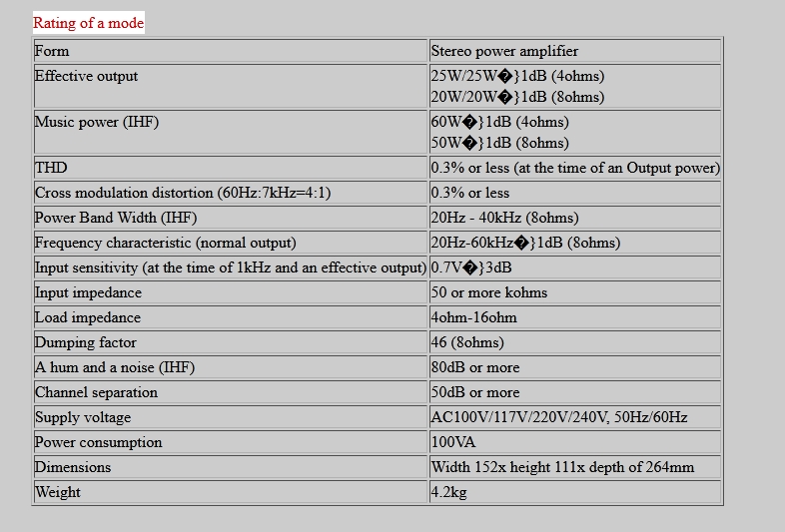Select the 'Load impedance' row label
This screenshot has width=785, height=532.
(88, 317)
